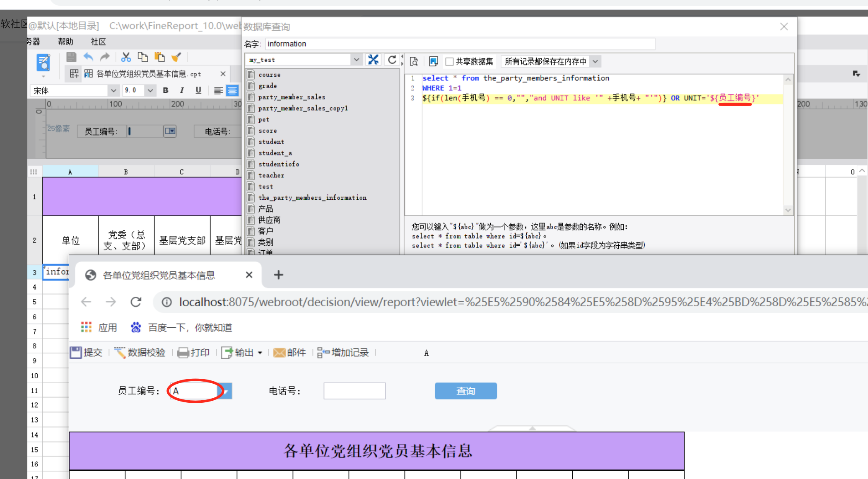Toggle Underline text formatting

coord(198,90)
